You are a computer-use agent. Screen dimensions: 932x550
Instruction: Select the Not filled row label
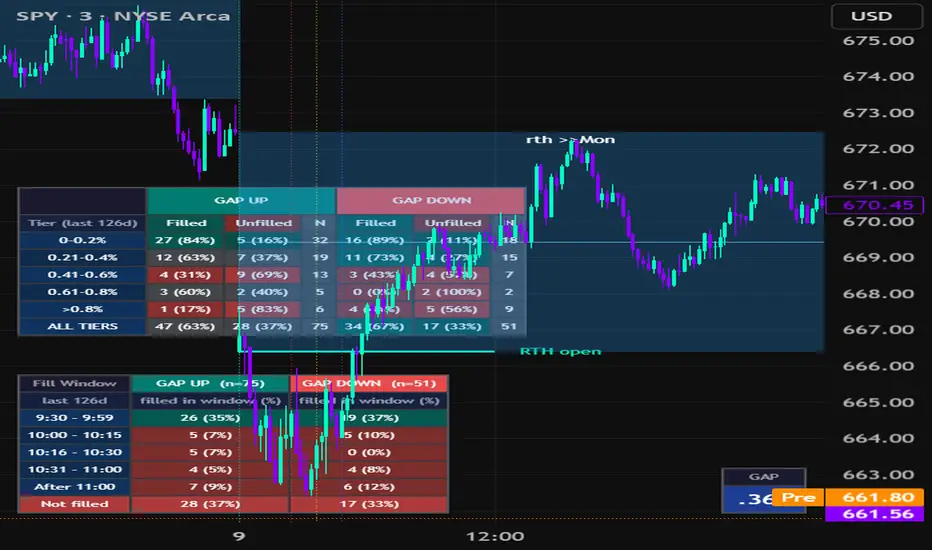pyautogui.click(x=74, y=504)
